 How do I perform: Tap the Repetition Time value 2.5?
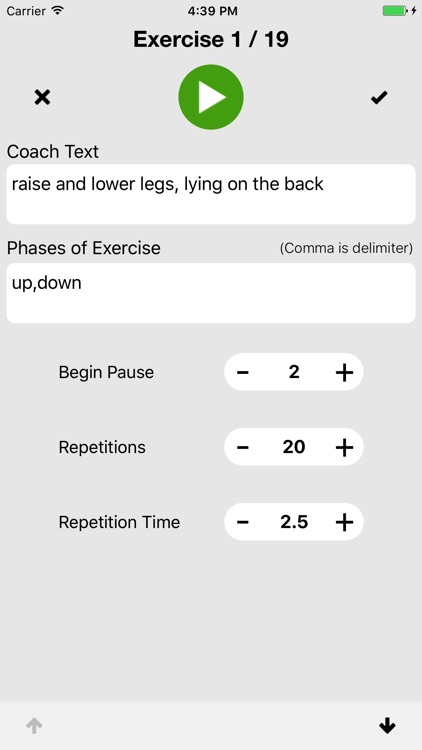(x=294, y=522)
